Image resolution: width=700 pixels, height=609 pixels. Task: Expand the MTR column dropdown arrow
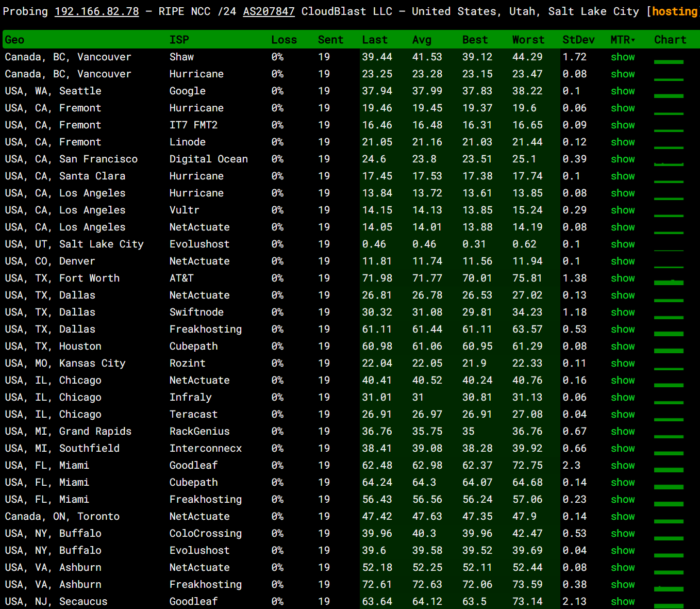[633, 40]
